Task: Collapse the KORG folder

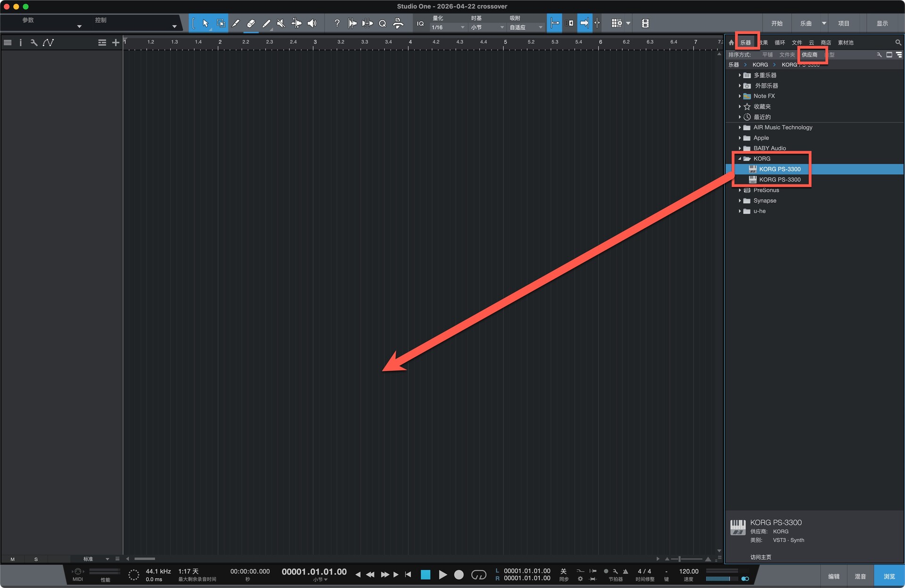Action: [740, 159]
